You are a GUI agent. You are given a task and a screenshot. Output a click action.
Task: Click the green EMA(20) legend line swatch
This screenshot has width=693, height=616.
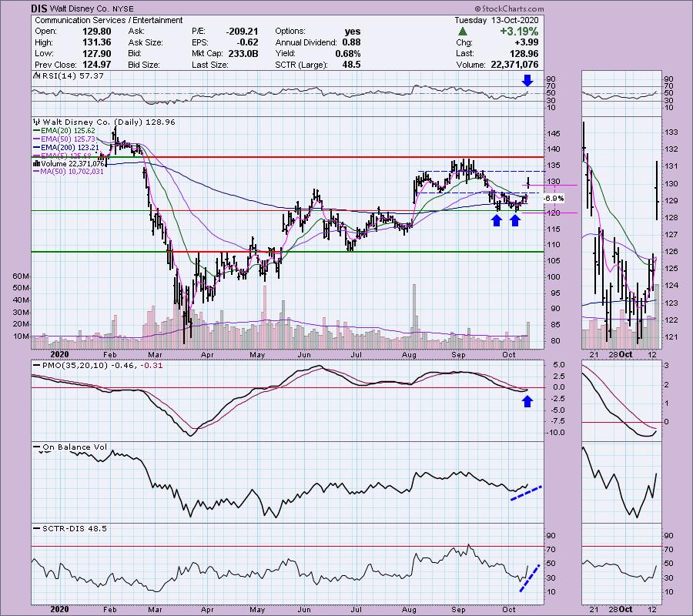pyautogui.click(x=37, y=131)
